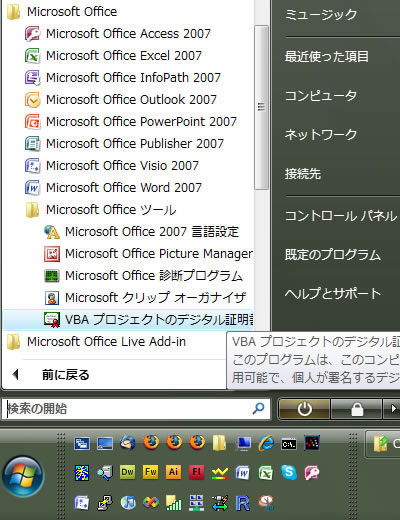The height and width of the screenshot is (520, 400).
Task: Open Adobe Illustrator from the Quick Launch bar
Action: click(x=173, y=472)
